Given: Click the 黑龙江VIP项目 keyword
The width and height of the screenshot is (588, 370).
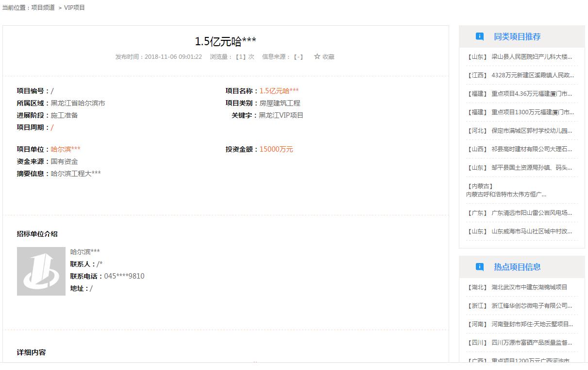Looking at the screenshot, I should pos(281,115).
